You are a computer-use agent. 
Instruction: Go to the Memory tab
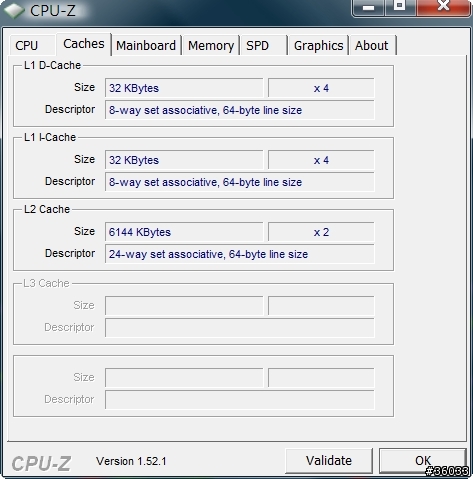click(211, 45)
